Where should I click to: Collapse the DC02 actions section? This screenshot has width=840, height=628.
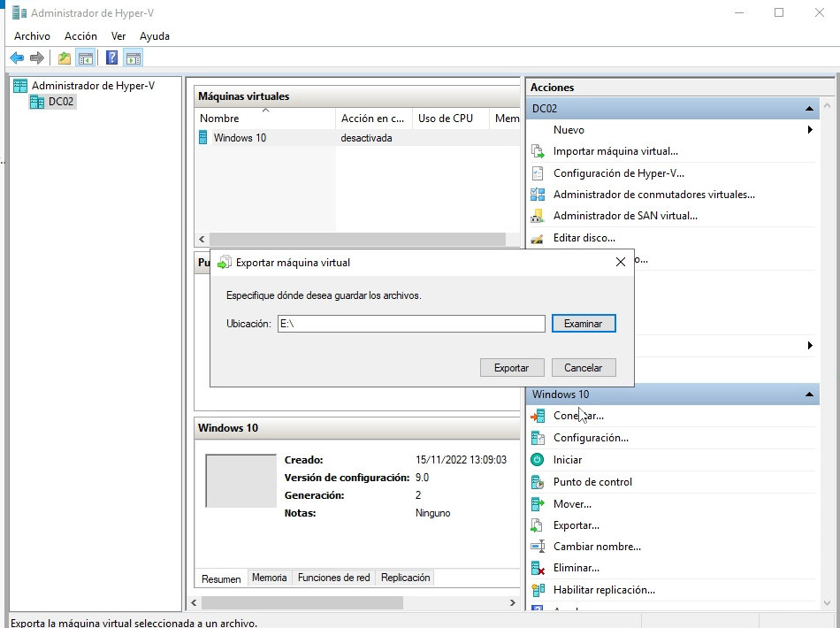(809, 109)
